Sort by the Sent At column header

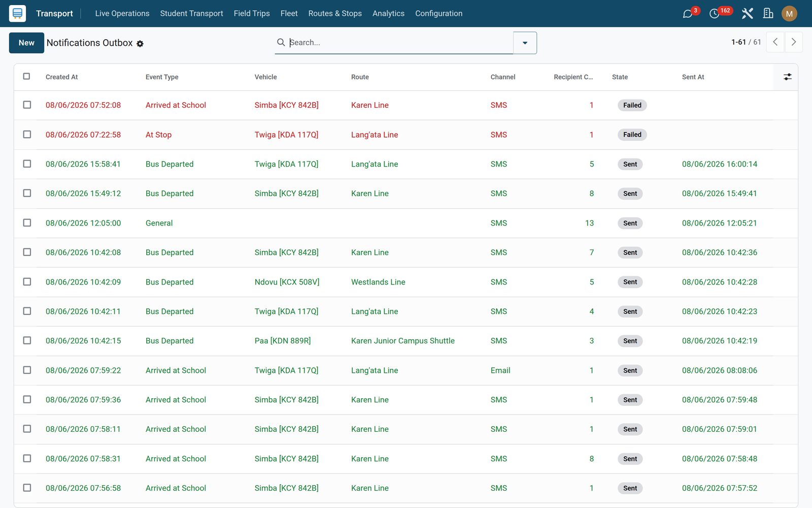tap(693, 77)
